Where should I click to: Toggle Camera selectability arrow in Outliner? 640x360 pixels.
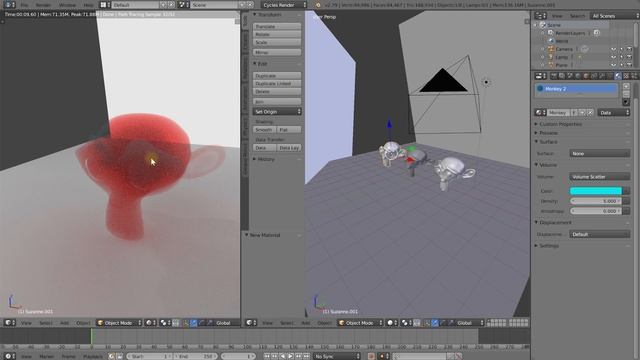[x=621, y=49]
